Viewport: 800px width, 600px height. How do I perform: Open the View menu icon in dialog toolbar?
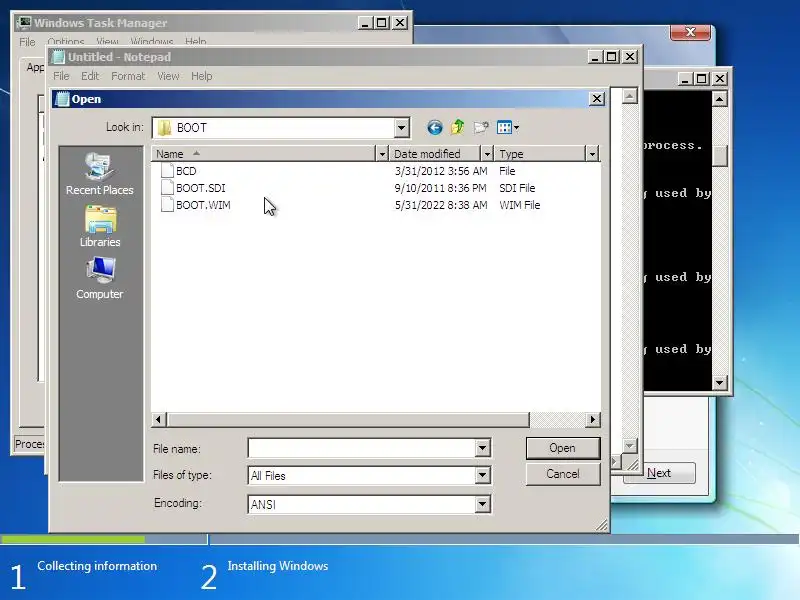pyautogui.click(x=508, y=127)
